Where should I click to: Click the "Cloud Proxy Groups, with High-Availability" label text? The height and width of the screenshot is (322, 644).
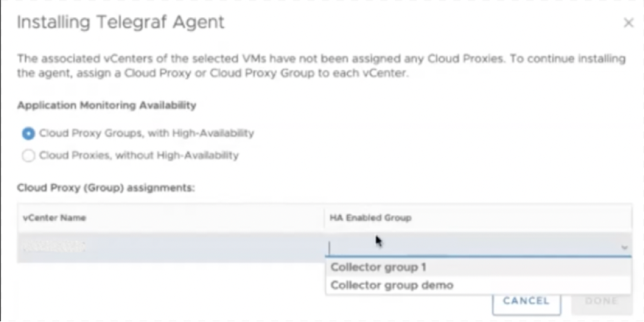pos(147,133)
